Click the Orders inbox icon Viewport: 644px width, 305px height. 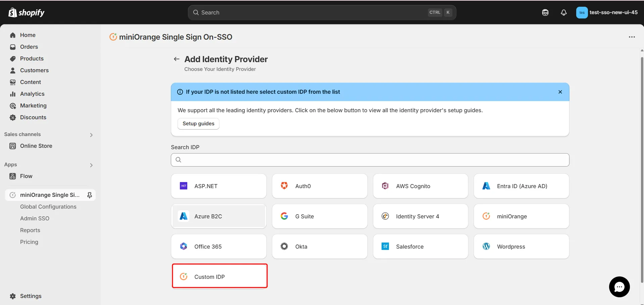pyautogui.click(x=13, y=47)
